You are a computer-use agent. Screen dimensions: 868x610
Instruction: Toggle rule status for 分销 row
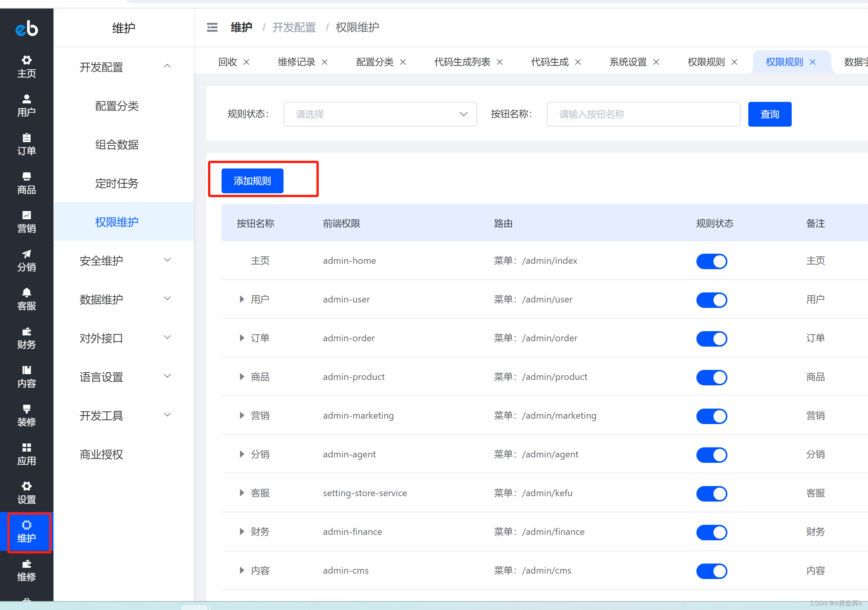(x=712, y=455)
